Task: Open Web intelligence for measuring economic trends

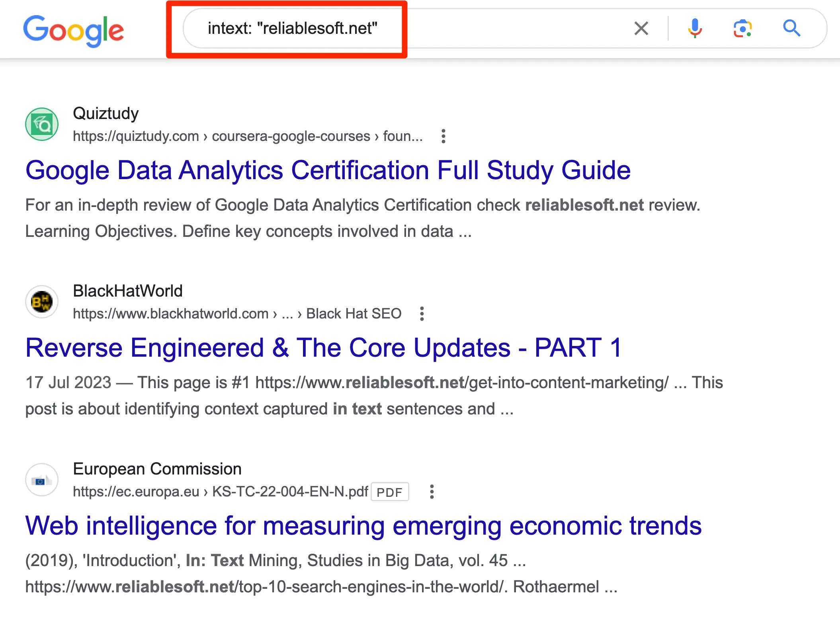Action: click(363, 526)
